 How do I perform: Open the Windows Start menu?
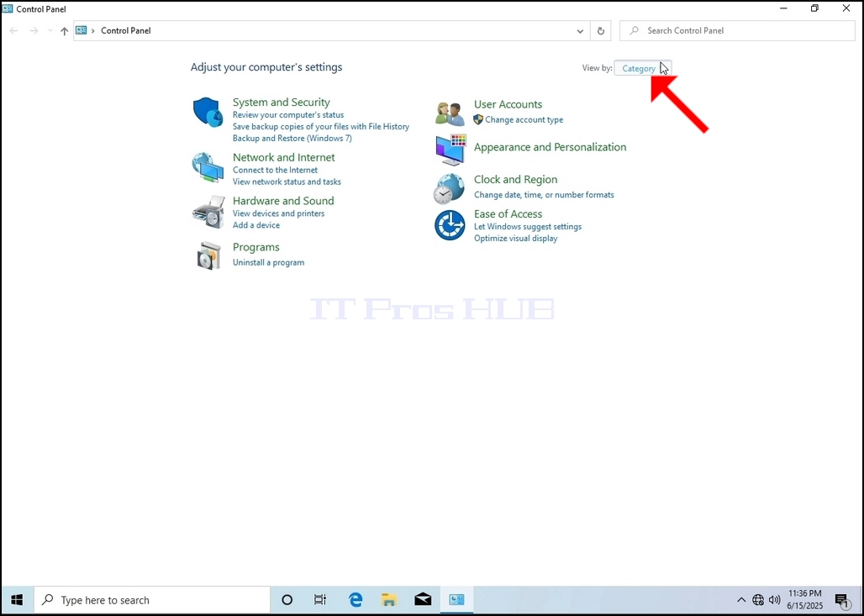point(17,599)
